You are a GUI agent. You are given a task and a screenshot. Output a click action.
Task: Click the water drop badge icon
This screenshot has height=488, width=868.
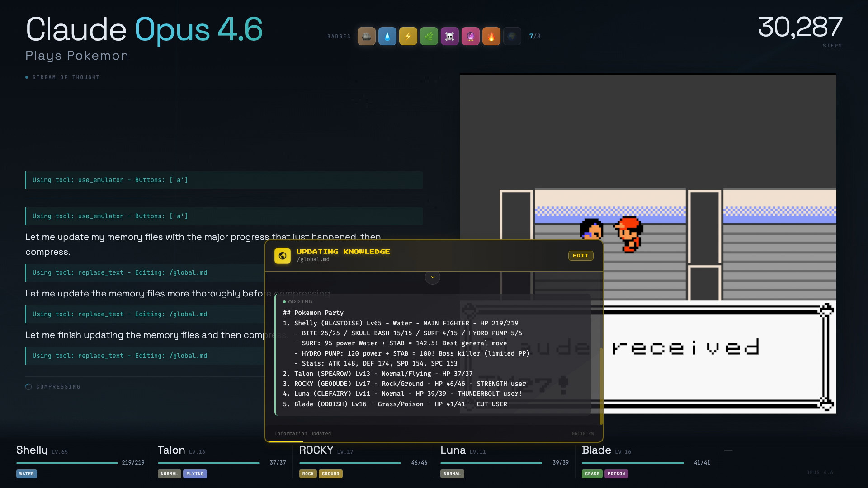tap(387, 36)
